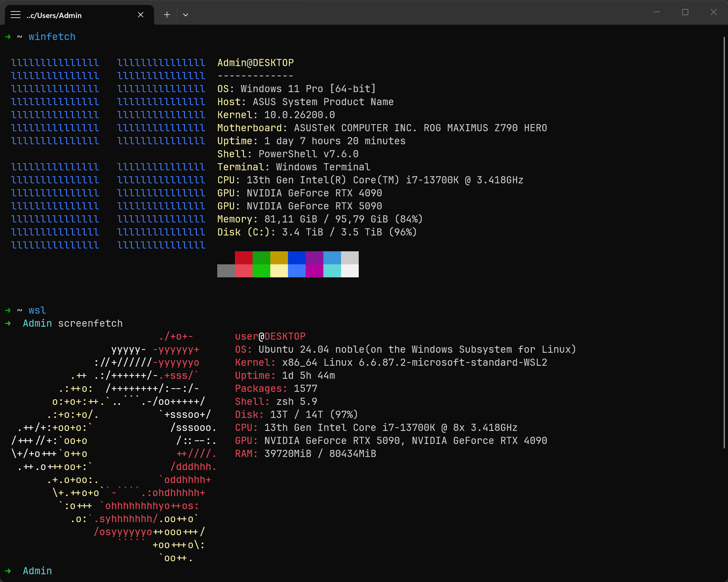
Task: Click the vertical terminal scrollbar
Action: click(x=724, y=242)
